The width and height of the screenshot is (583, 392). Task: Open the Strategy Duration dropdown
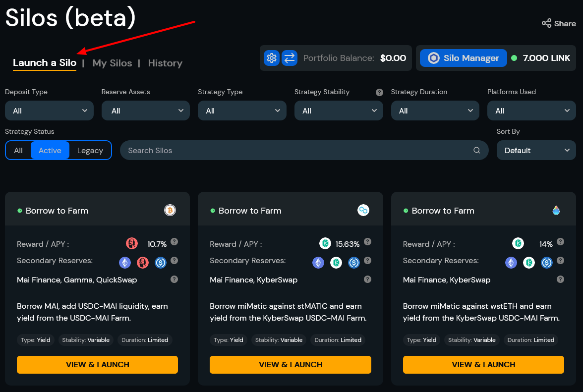(435, 111)
